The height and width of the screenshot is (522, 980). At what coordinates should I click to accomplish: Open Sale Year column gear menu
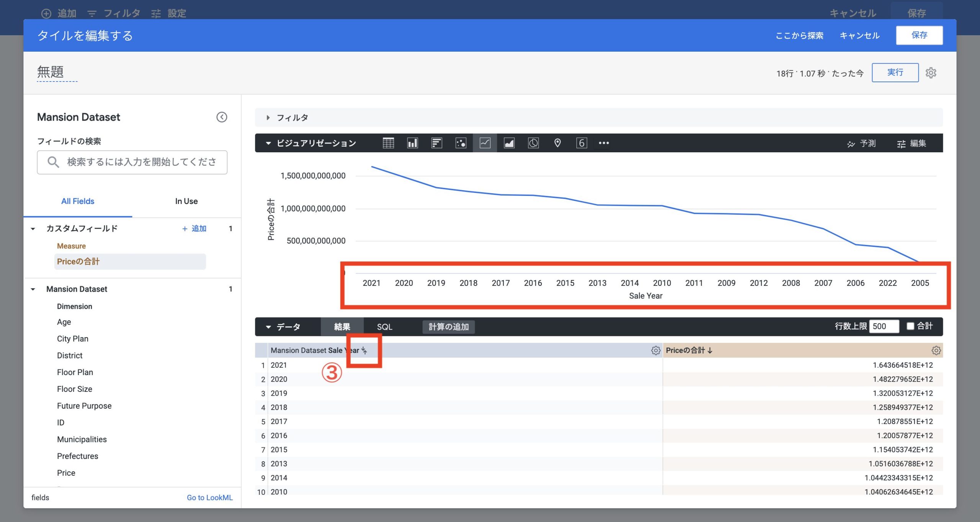pos(656,351)
